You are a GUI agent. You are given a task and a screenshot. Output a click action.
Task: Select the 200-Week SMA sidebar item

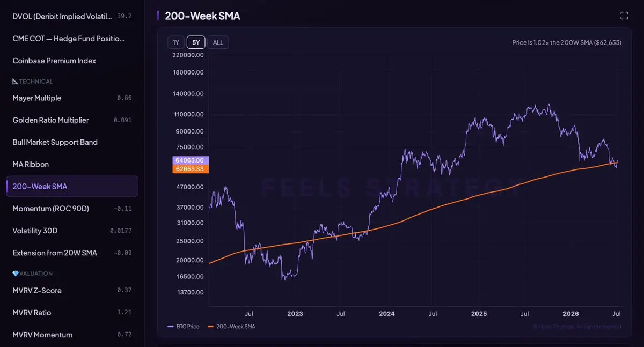(x=72, y=186)
